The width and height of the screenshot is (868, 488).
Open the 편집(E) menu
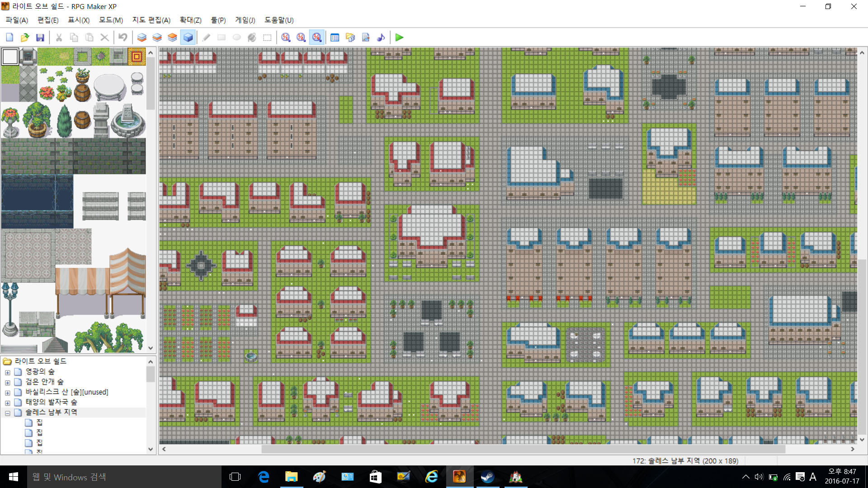(x=48, y=20)
